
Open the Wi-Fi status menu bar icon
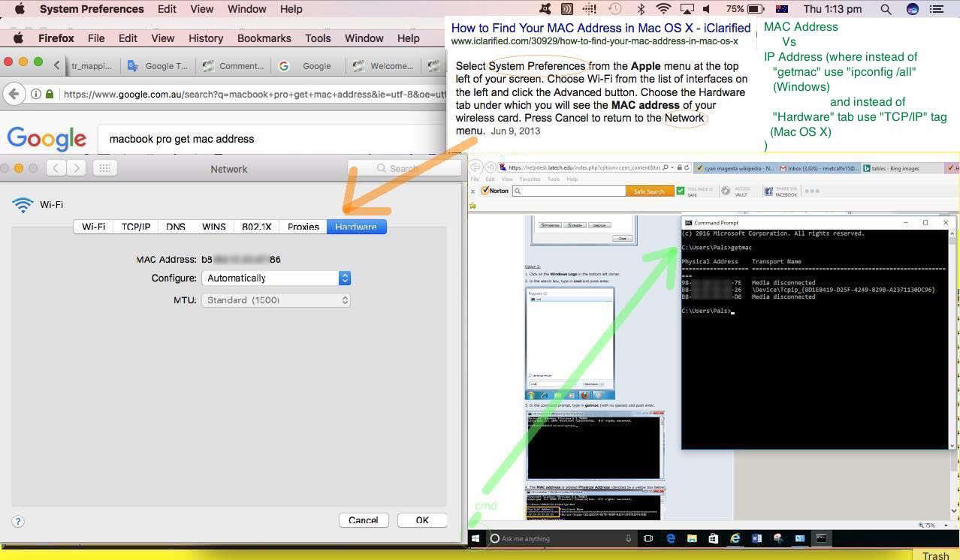click(x=663, y=9)
